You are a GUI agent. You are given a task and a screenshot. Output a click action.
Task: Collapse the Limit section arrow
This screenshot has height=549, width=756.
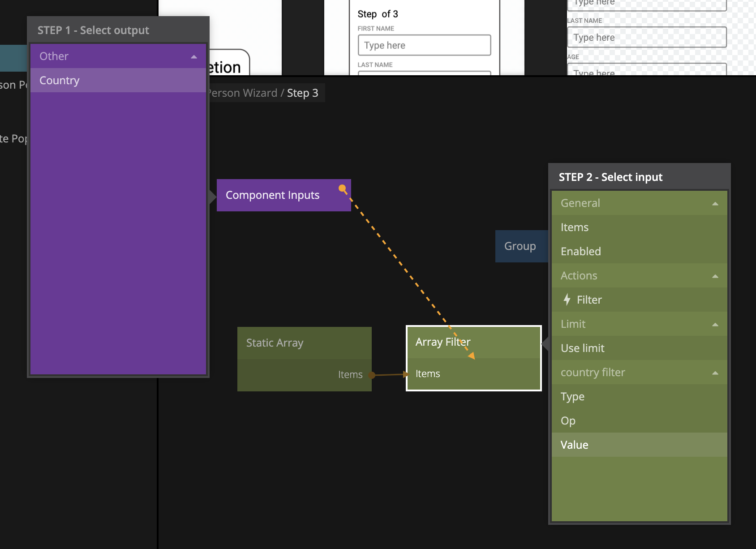pyautogui.click(x=715, y=324)
